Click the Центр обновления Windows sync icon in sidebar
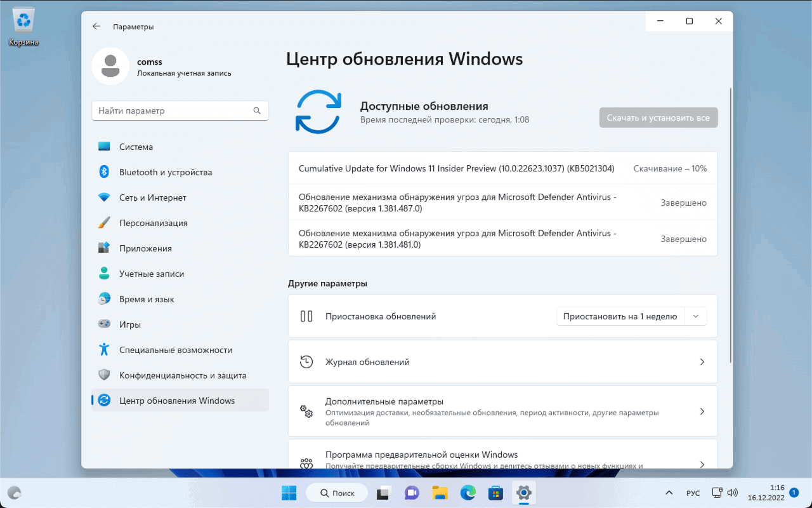Image resolution: width=812 pixels, height=508 pixels. pos(105,401)
